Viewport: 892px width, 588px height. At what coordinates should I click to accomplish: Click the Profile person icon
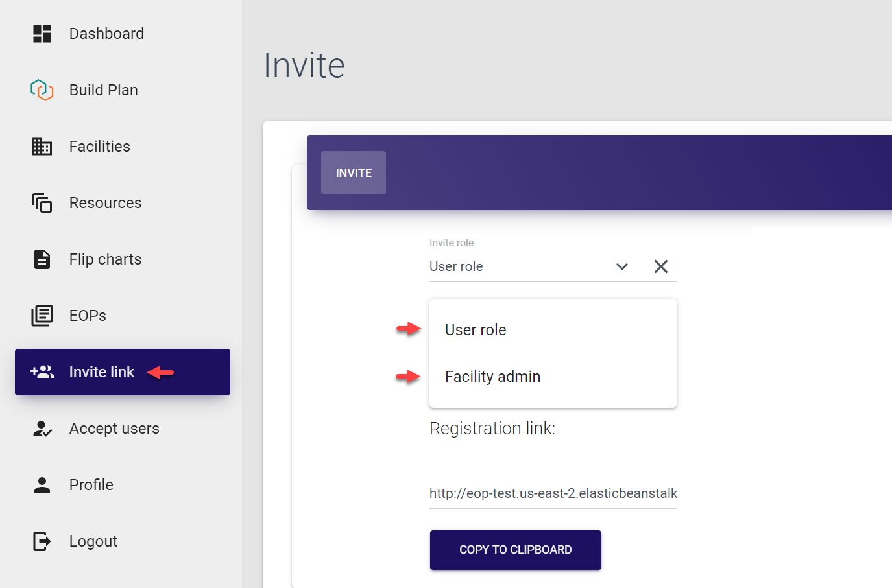(42, 485)
